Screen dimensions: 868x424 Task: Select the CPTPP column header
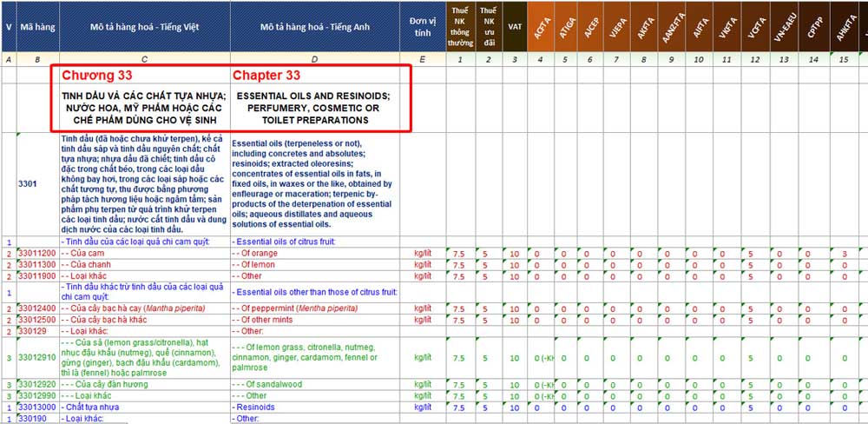click(812, 27)
